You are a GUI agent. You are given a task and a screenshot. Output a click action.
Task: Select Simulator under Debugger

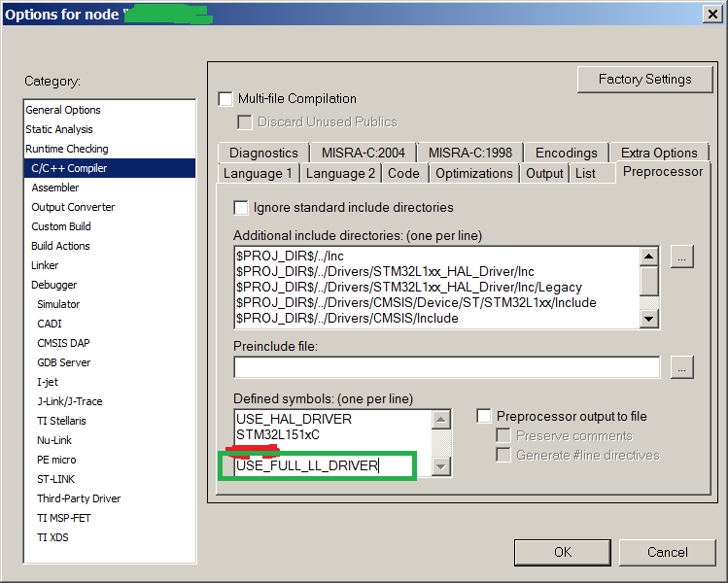pyautogui.click(x=58, y=304)
